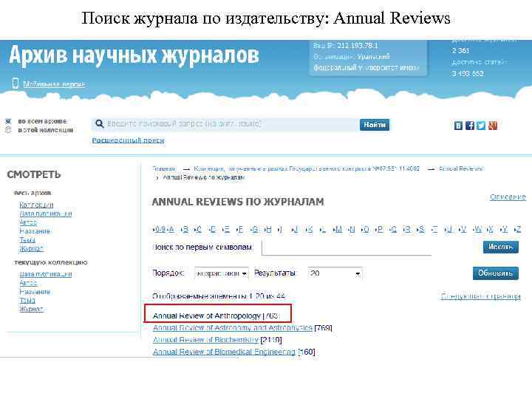Viewport: 532px width, 399px height.
Task: Browse whole archive by Дата публикации
Action: pos(46,214)
